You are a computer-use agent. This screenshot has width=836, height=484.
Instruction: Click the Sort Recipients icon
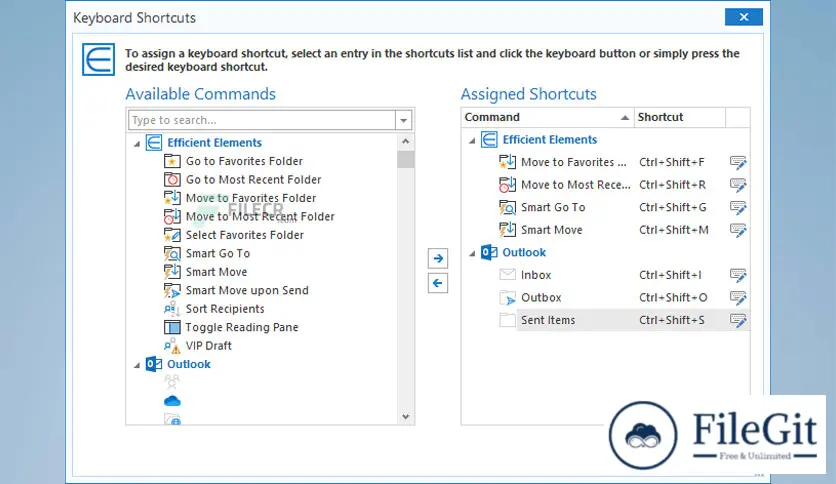[172, 309]
